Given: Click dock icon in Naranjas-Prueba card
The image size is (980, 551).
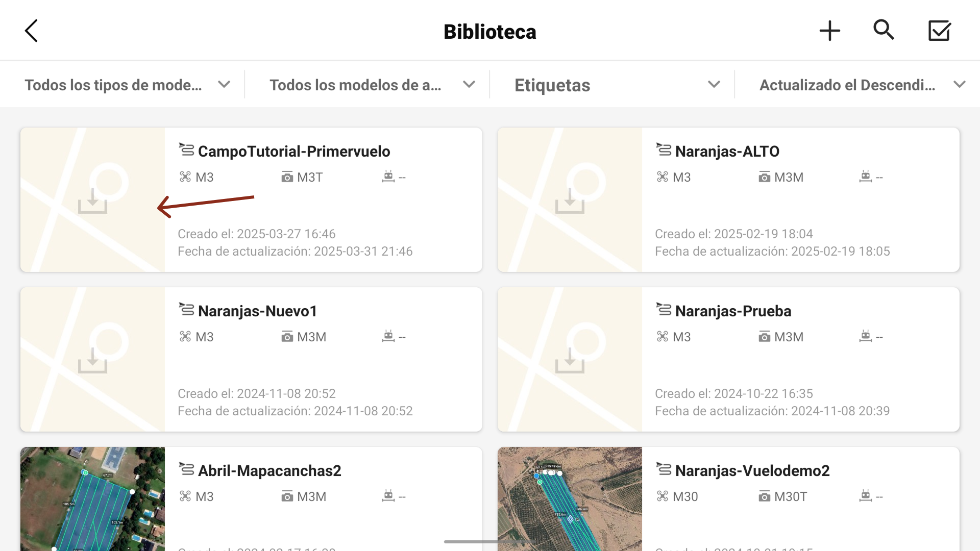Looking at the screenshot, I should [866, 336].
